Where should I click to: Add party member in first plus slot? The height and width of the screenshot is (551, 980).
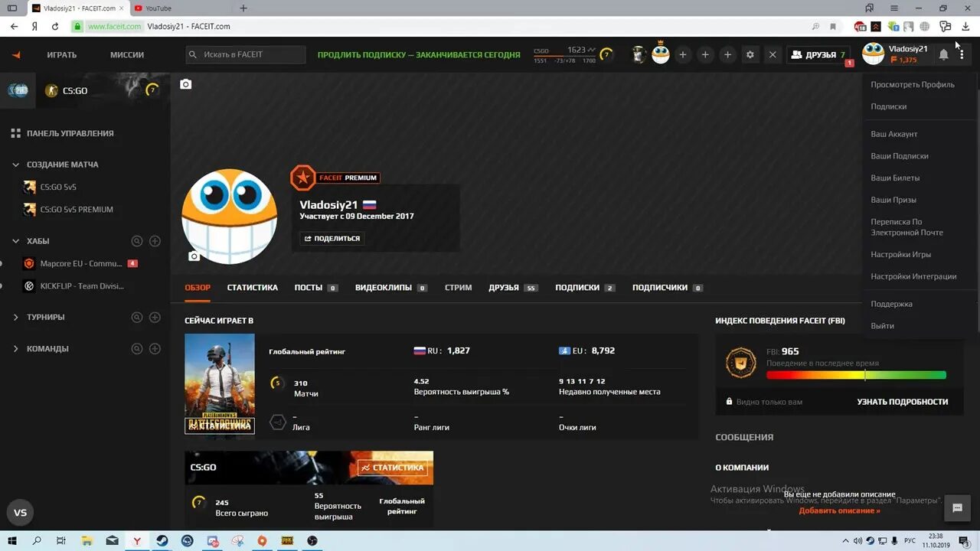683,54
